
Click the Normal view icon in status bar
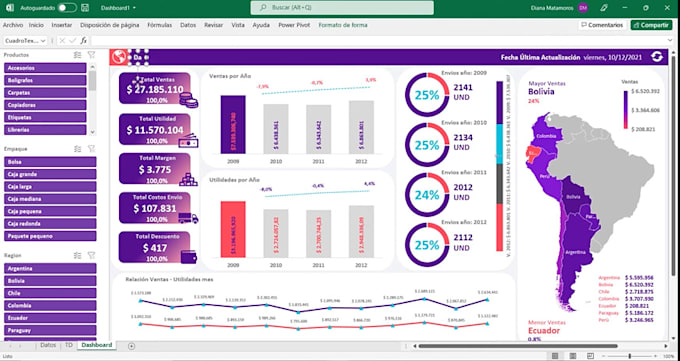tap(555, 356)
